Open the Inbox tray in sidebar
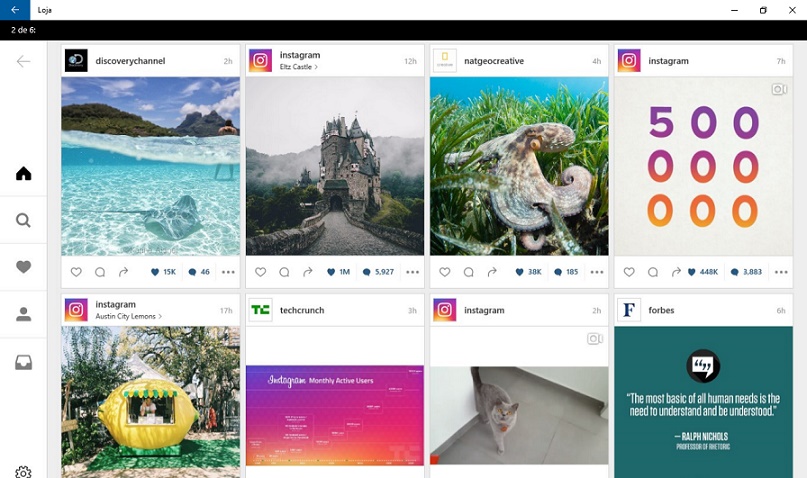The width and height of the screenshot is (807, 478). (x=23, y=362)
